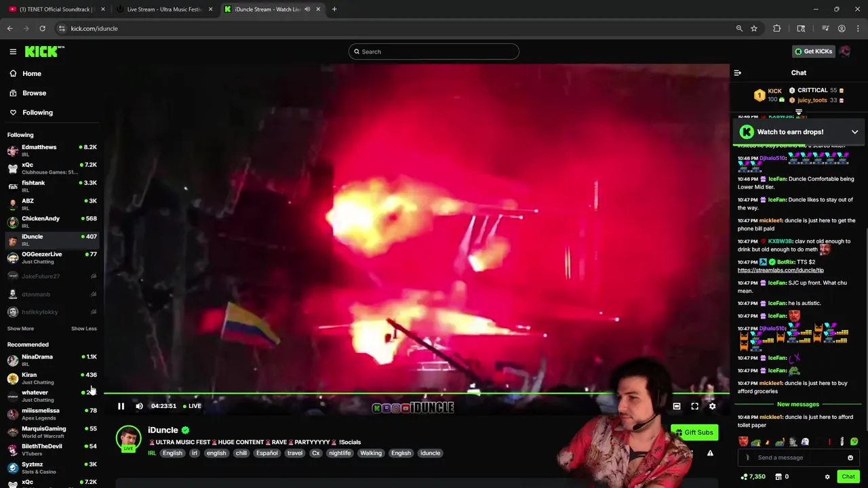Open Edmatthews channel in Following

point(52,150)
